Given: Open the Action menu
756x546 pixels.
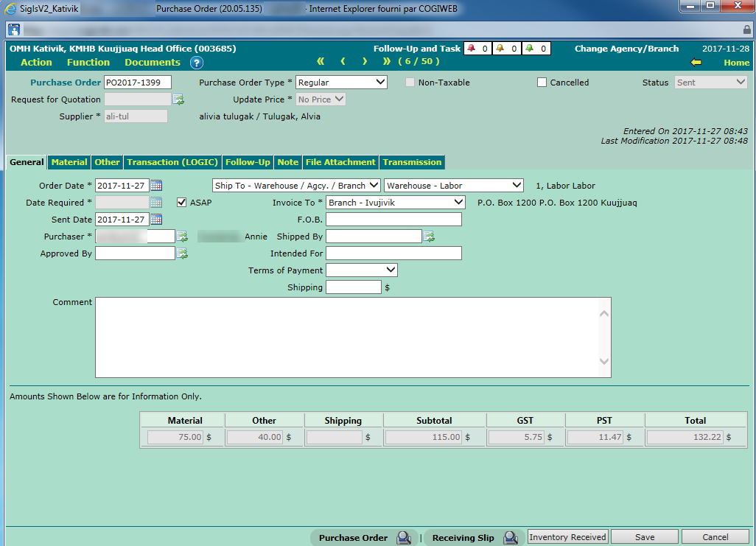Looking at the screenshot, I should (36, 63).
